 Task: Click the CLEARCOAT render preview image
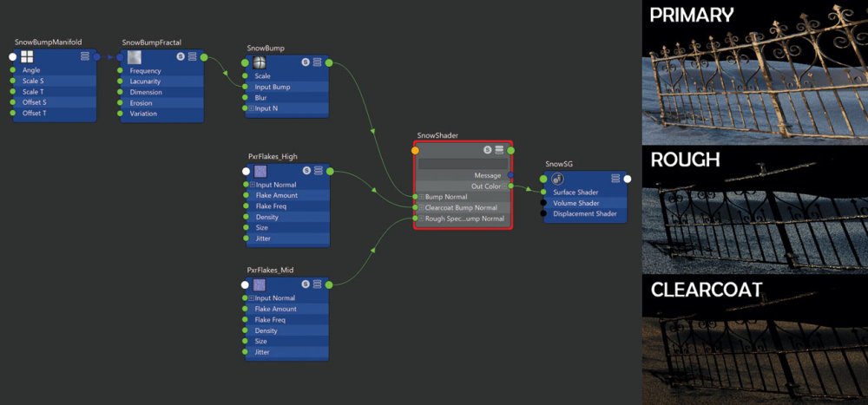[755, 340]
